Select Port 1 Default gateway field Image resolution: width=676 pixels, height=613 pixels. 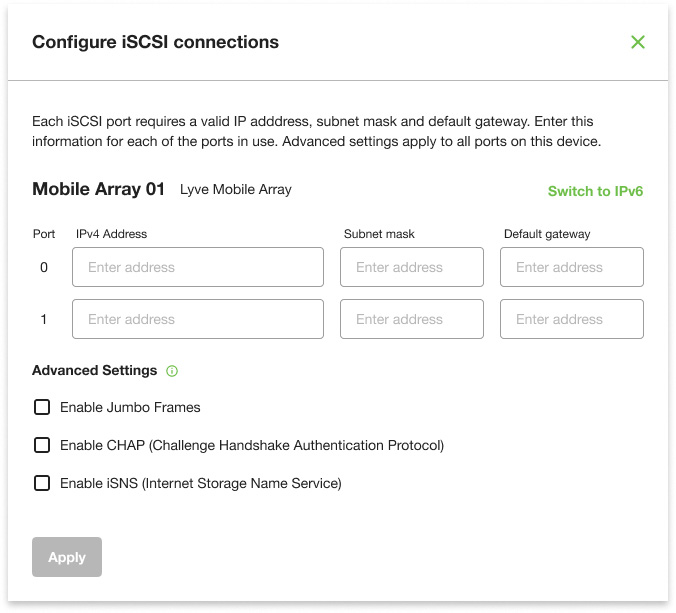572,319
